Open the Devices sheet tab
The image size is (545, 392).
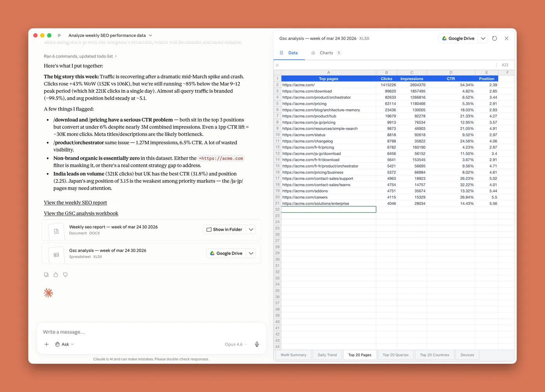click(467, 355)
